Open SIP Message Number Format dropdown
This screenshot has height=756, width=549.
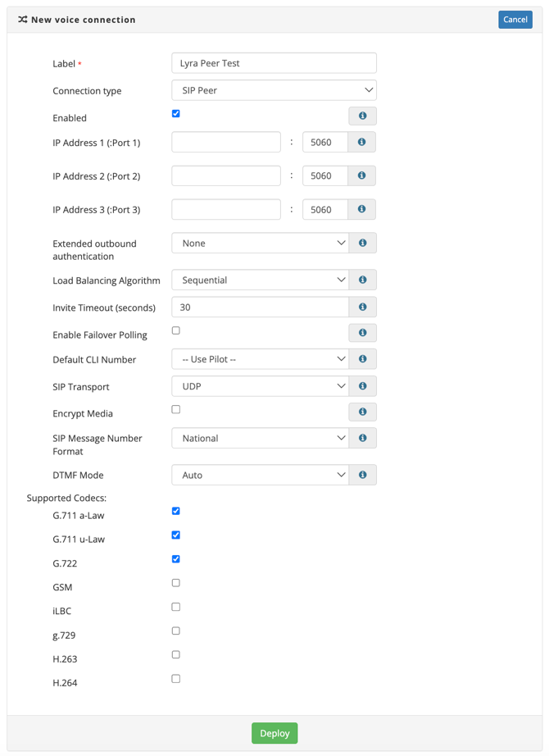(x=260, y=439)
